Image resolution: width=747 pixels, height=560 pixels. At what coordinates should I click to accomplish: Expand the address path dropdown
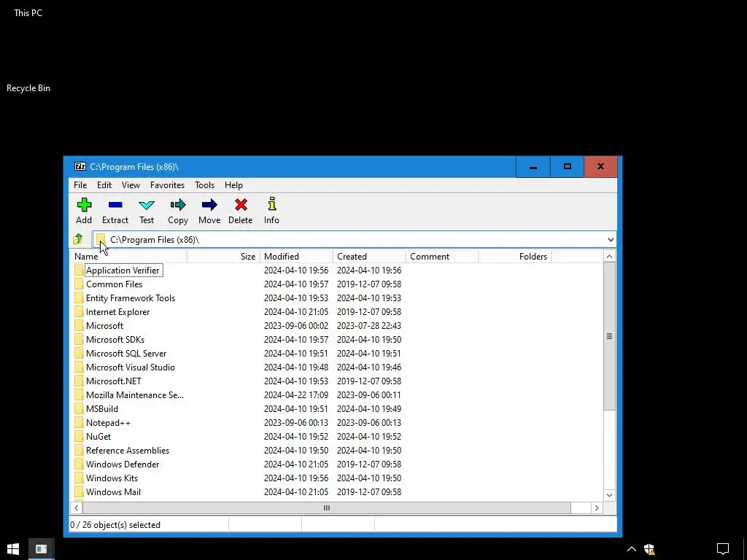(611, 239)
